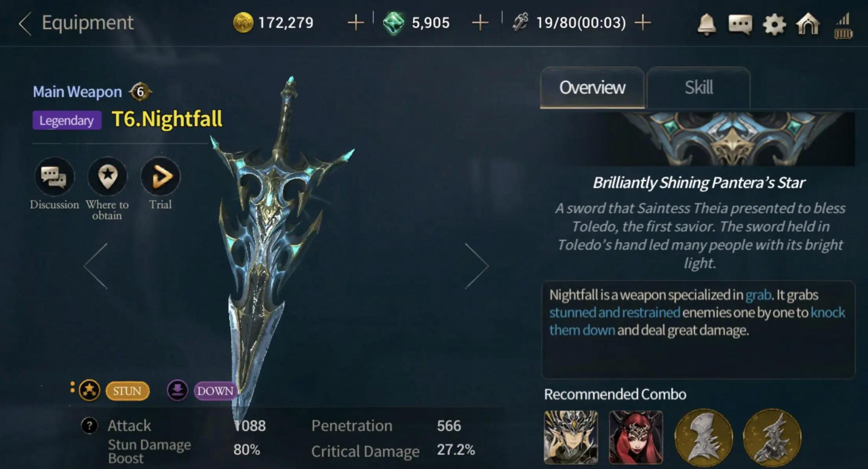Go back using the Equipment back arrow
The width and height of the screenshot is (868, 469).
25,24
